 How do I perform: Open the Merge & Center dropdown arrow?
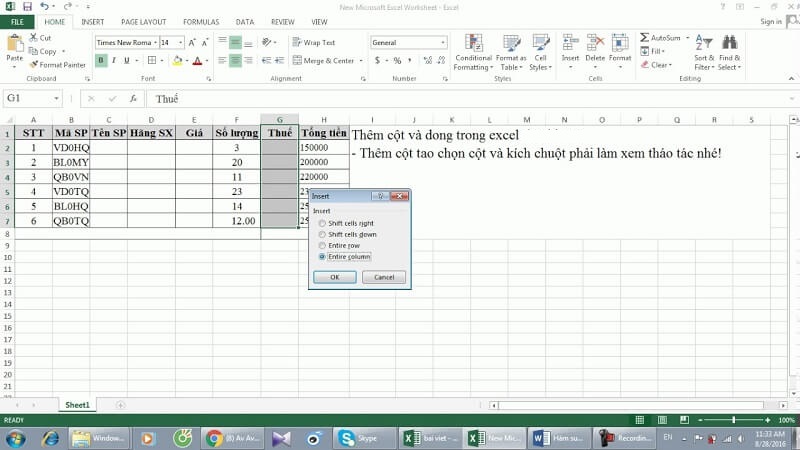pyautogui.click(x=361, y=60)
